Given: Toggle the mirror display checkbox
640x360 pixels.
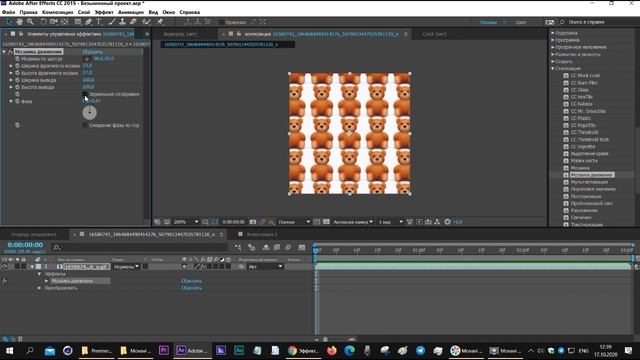Looking at the screenshot, I should point(85,94).
